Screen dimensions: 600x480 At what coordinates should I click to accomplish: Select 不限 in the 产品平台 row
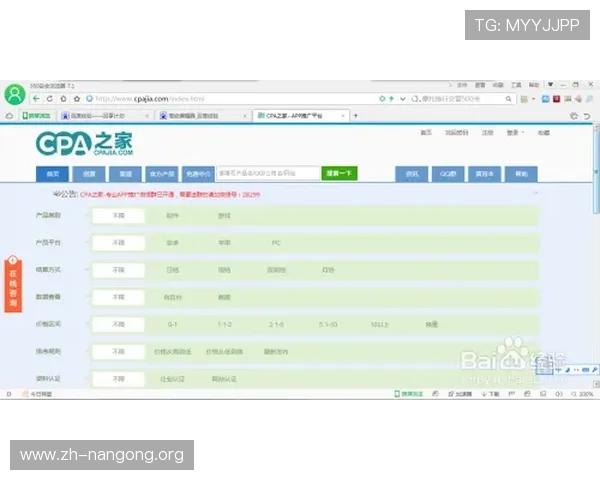point(118,243)
